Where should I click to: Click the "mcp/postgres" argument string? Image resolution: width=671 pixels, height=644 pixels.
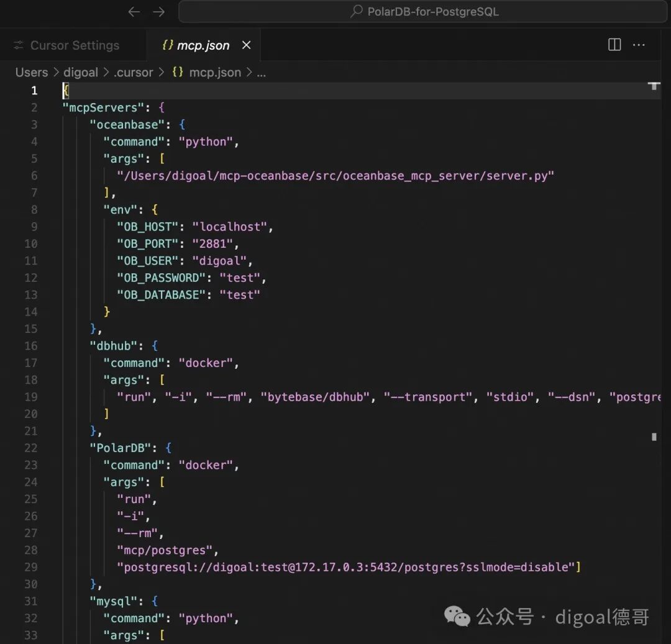[x=165, y=550]
